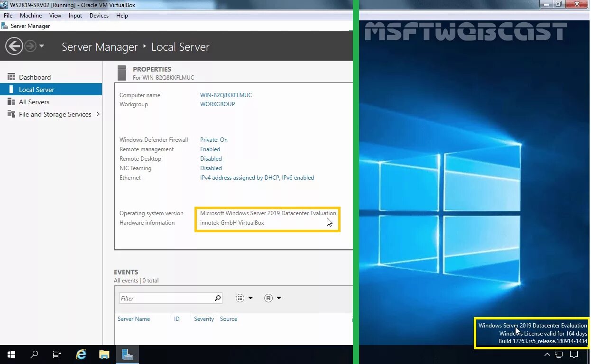591x364 pixels.
Task: Open navigation history dropdown arrow
Action: point(42,46)
